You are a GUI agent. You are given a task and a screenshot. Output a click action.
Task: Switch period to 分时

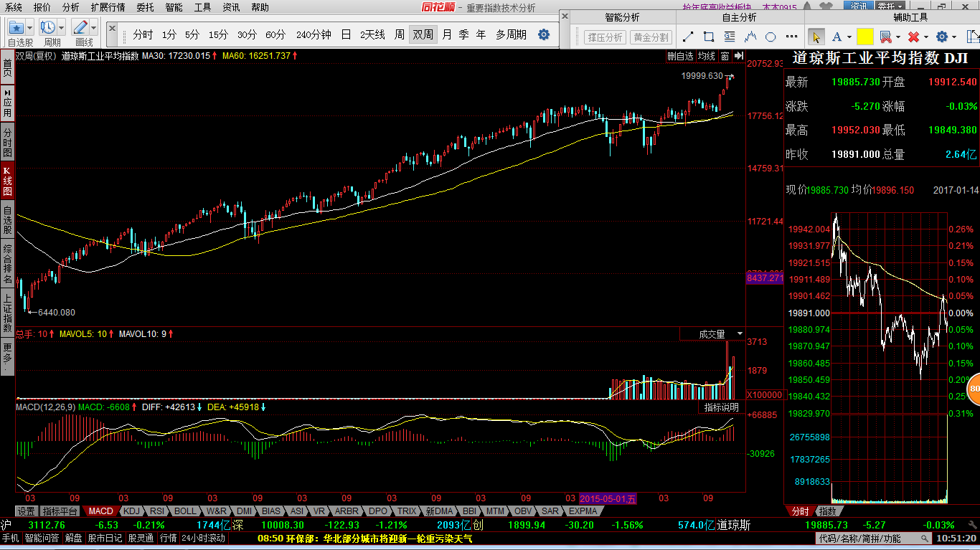click(143, 34)
